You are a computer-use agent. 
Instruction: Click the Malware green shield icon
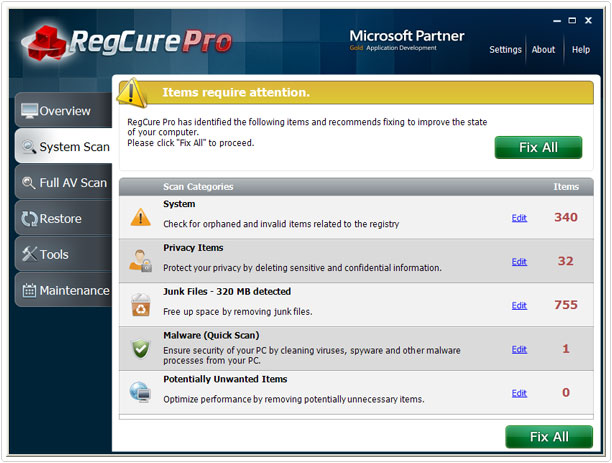(141, 349)
